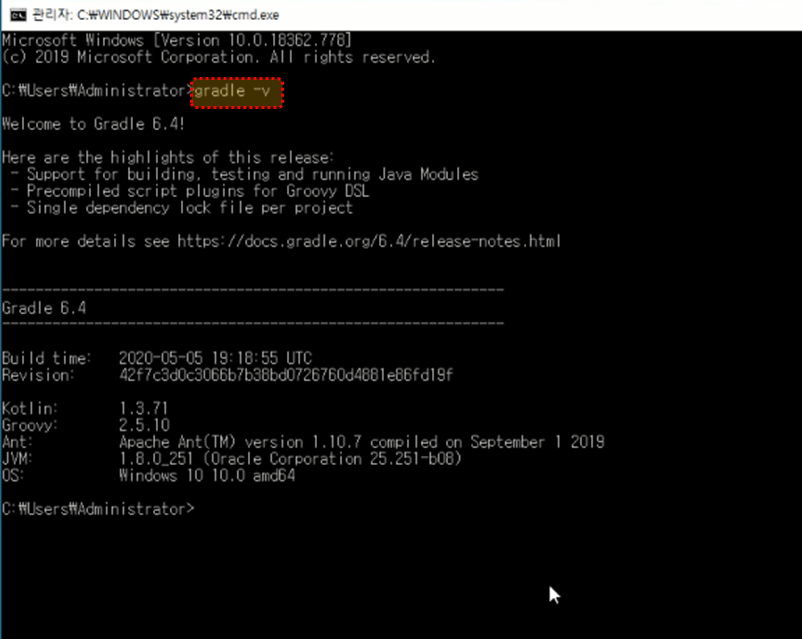This screenshot has height=639, width=802.
Task: Click the docs.gradle.org release-notes URL
Action: coord(369,241)
